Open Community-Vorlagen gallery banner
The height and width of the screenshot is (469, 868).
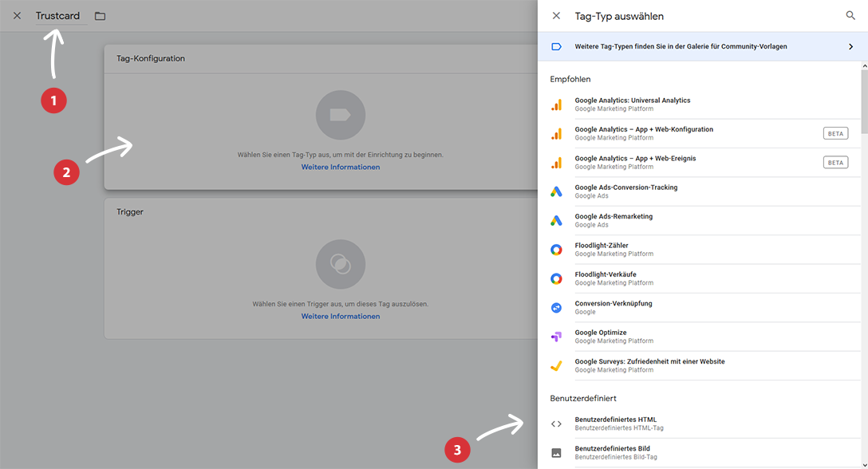703,46
